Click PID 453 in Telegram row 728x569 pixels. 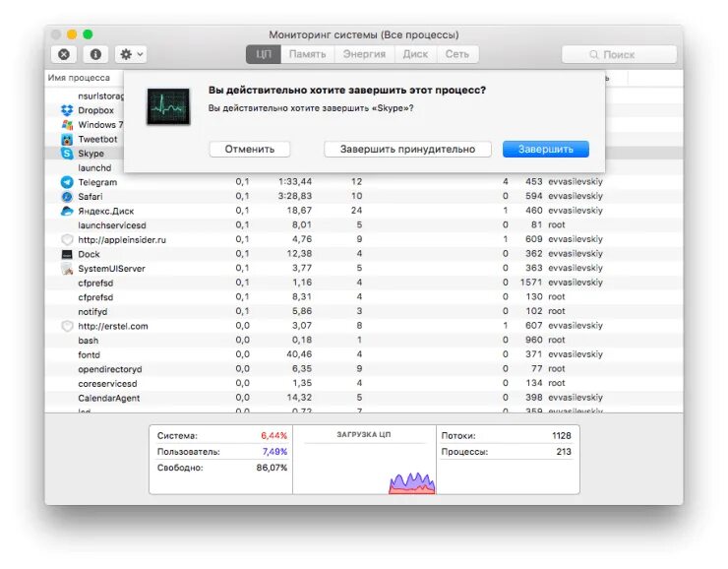pos(534,181)
